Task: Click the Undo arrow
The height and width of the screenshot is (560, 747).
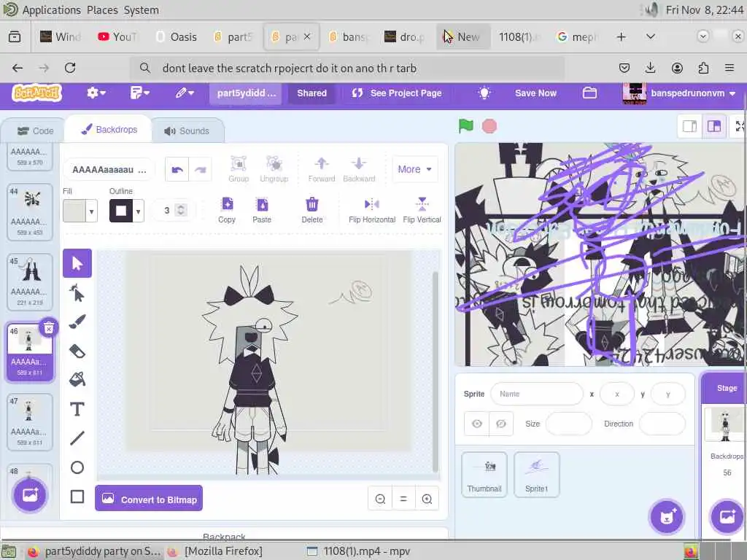Action: tap(177, 169)
